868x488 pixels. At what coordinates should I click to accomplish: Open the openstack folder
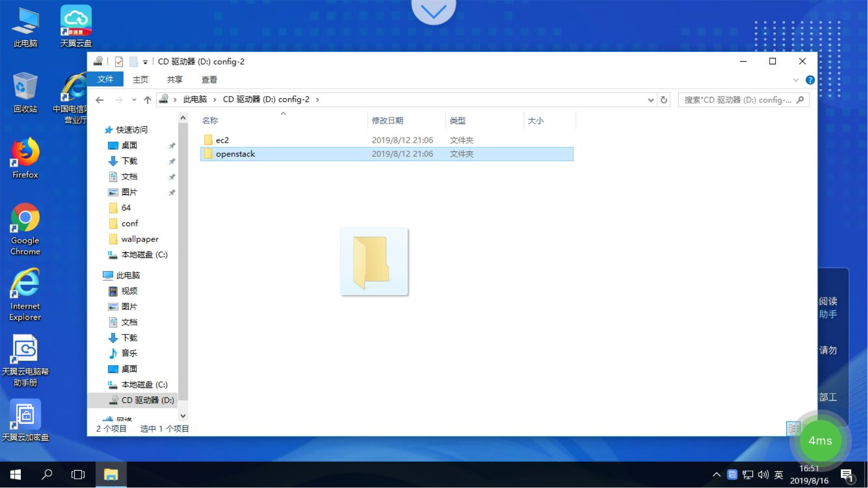235,154
